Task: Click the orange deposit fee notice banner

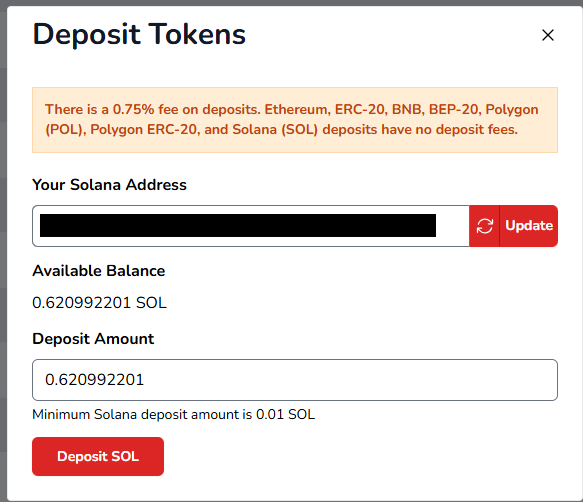Action: (x=295, y=120)
